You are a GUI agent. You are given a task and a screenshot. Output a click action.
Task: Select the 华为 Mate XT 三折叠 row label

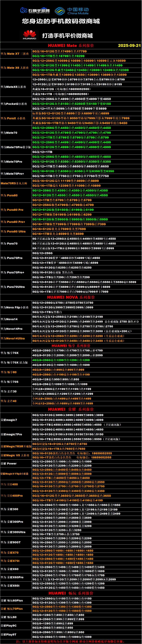[x=15, y=54]
